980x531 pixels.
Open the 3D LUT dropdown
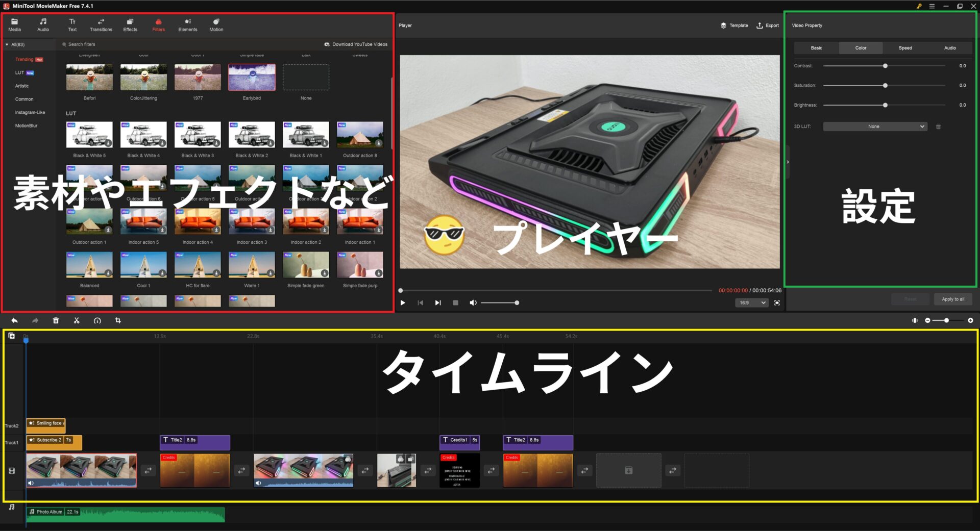(x=875, y=127)
